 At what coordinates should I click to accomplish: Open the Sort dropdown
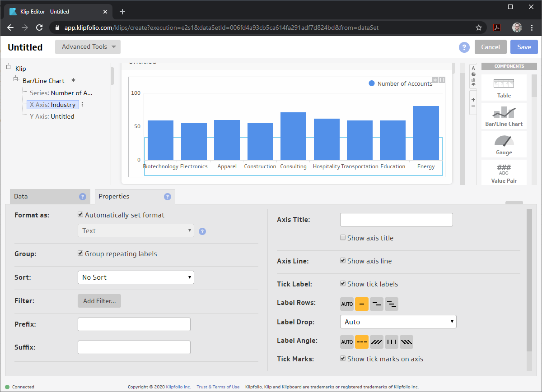pyautogui.click(x=136, y=277)
